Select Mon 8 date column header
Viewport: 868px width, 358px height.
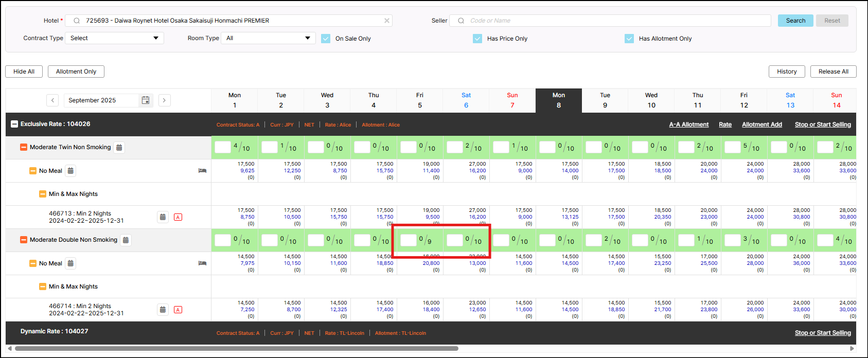coord(558,100)
